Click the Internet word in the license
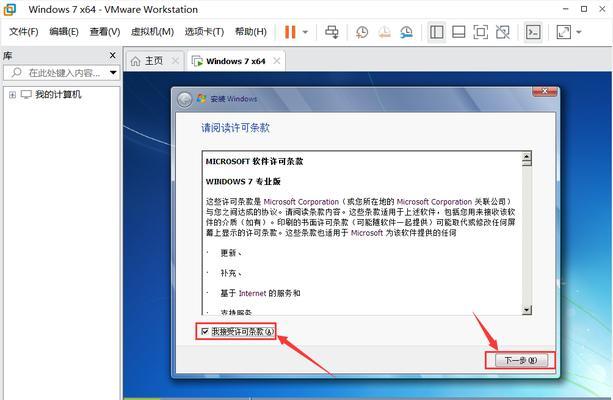 point(253,293)
